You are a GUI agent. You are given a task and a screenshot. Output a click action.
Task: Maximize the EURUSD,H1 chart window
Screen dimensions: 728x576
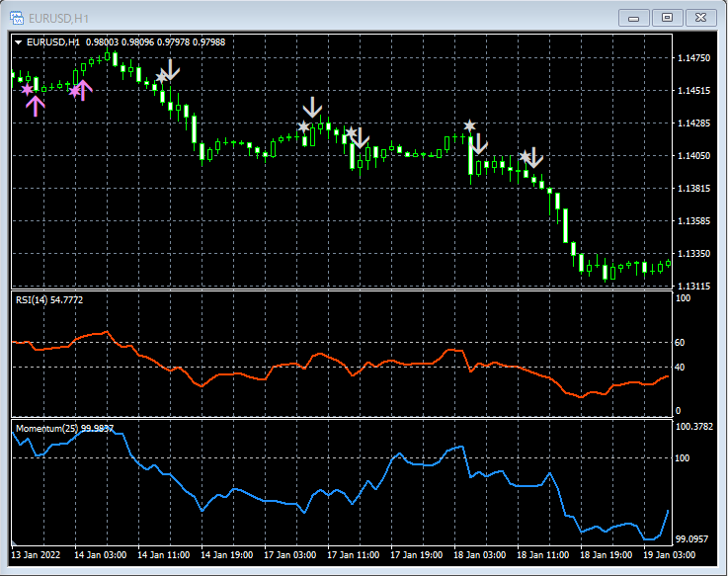pyautogui.click(x=667, y=17)
